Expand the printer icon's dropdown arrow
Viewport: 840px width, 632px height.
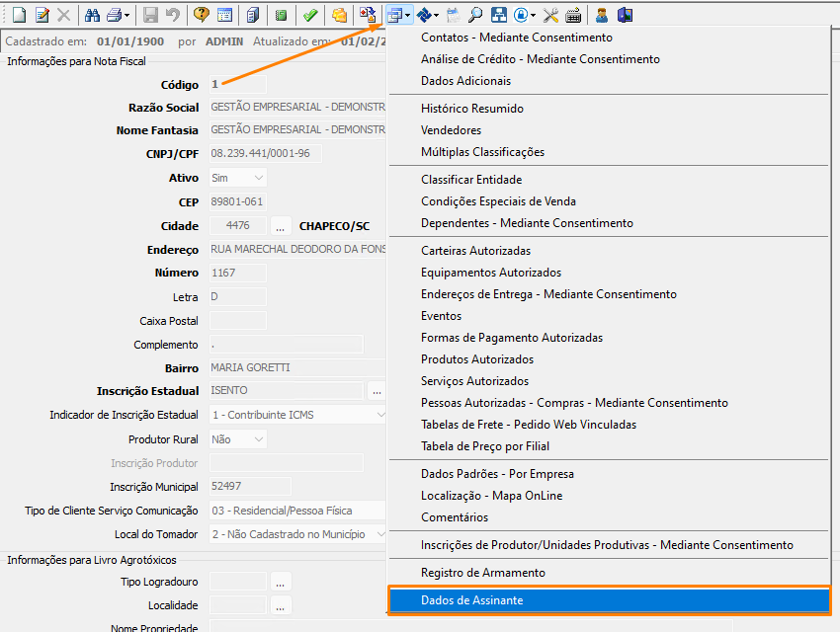126,15
